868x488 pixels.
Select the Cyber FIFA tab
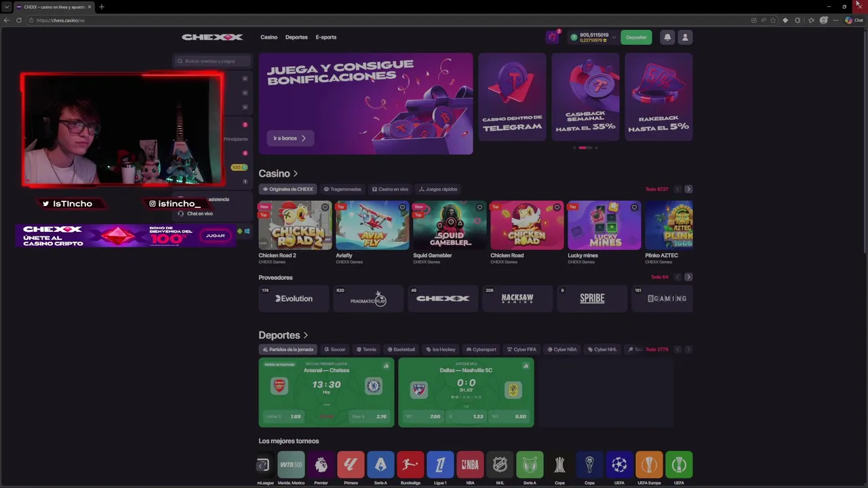pyautogui.click(x=521, y=350)
